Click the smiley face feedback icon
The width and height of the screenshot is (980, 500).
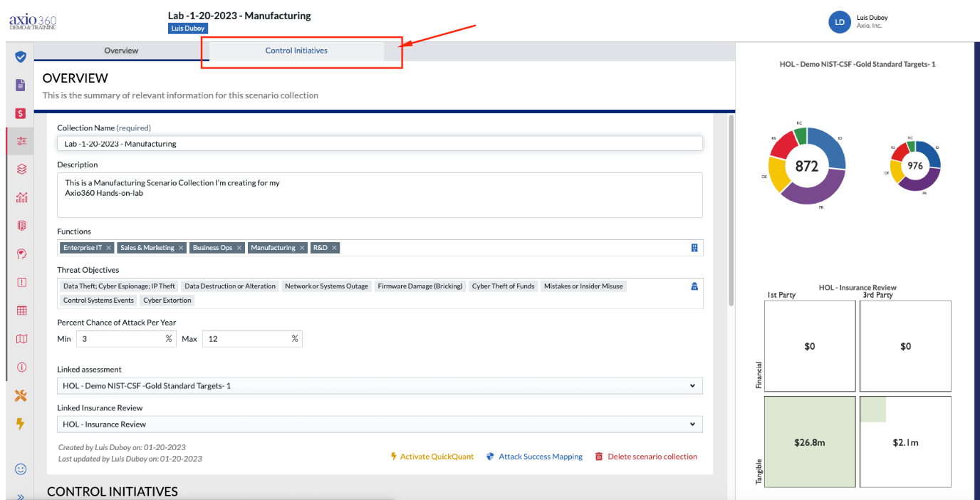click(x=21, y=469)
